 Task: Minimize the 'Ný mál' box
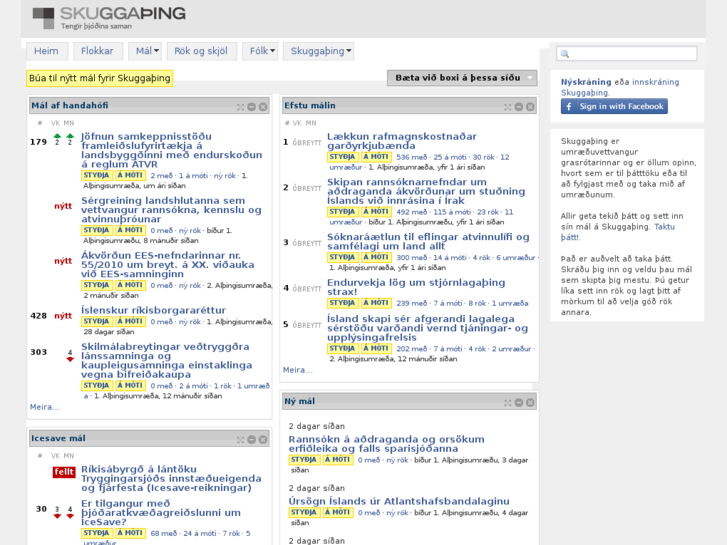coord(519,403)
